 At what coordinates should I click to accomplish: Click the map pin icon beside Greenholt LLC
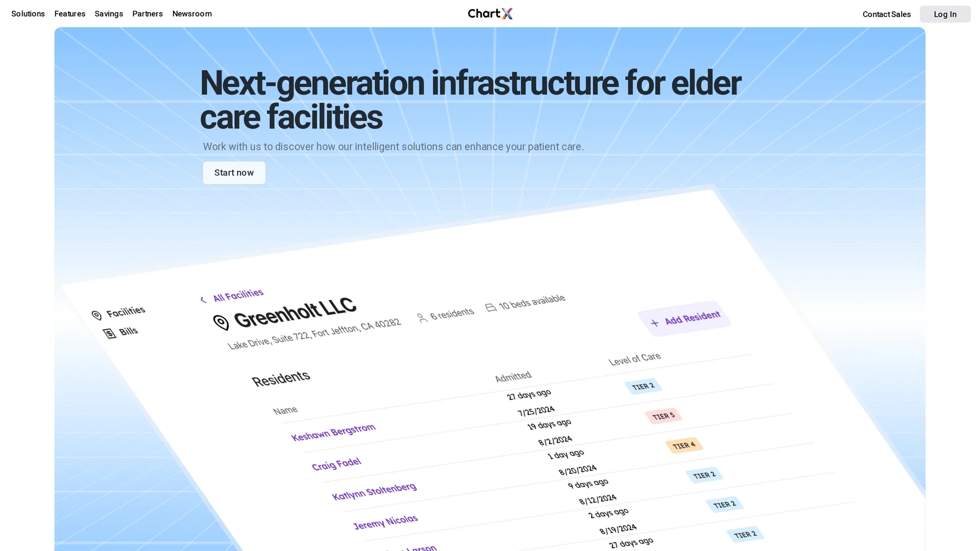click(221, 322)
